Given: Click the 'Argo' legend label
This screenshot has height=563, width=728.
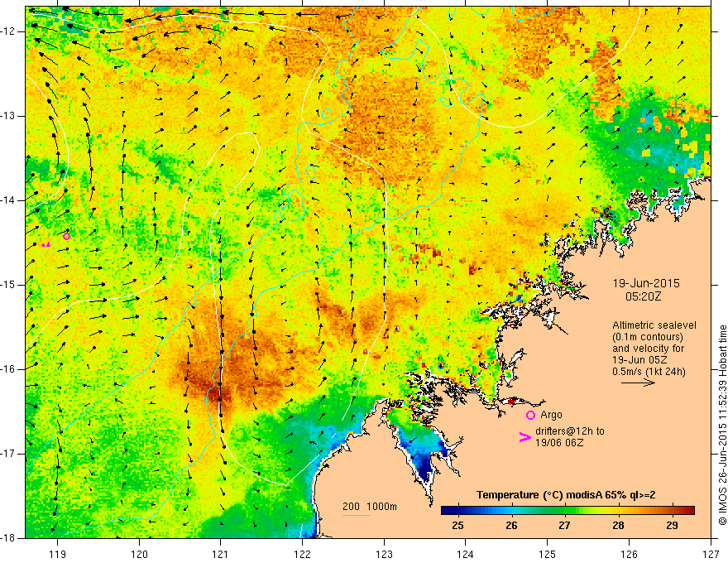Looking at the screenshot, I should click(x=551, y=415).
